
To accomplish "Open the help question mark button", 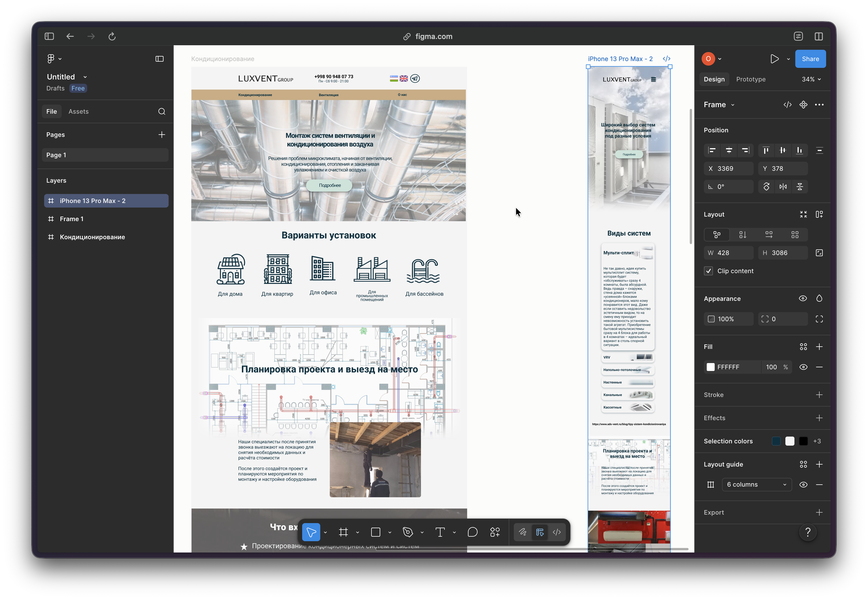I will point(807,532).
